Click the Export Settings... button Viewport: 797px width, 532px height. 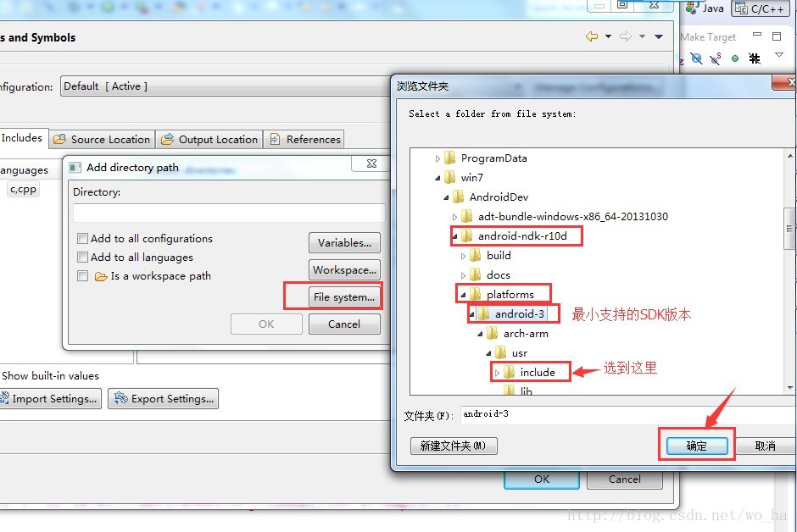pos(163,398)
